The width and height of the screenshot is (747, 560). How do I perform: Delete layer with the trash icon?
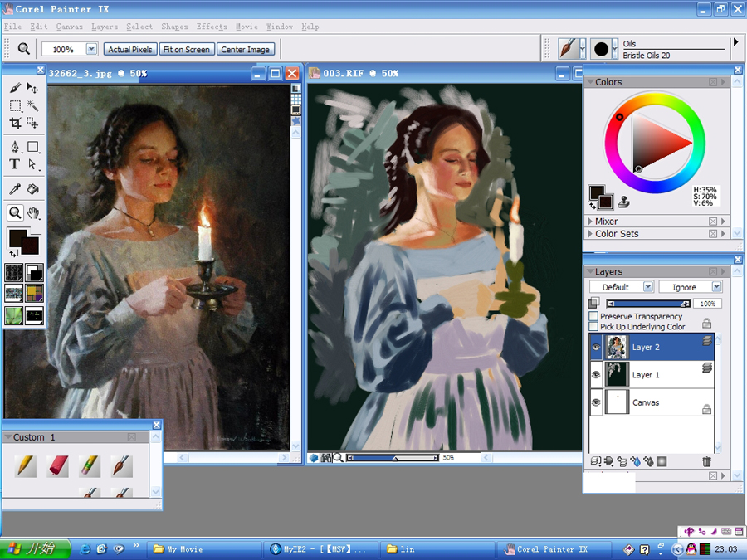pyautogui.click(x=706, y=461)
